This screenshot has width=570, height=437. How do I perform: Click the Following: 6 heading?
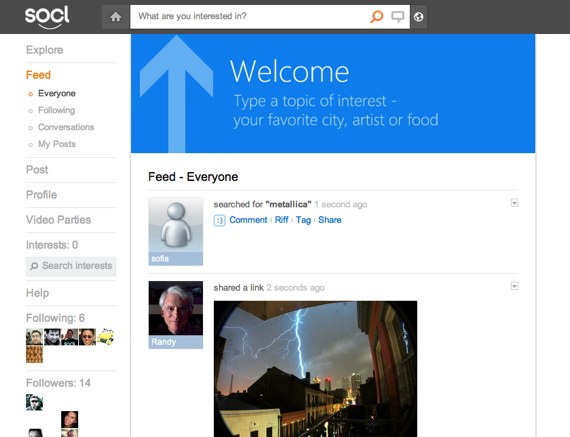coord(55,318)
